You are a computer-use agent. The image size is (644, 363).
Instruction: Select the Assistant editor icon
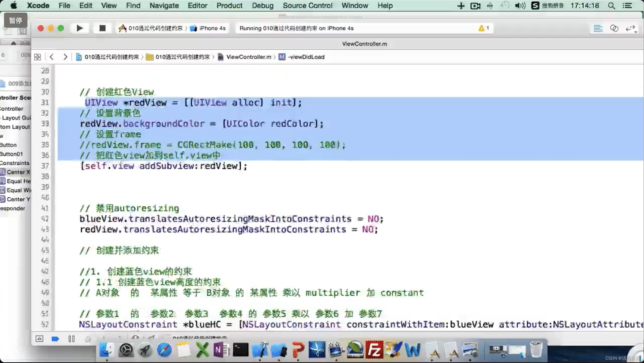(x=614, y=28)
